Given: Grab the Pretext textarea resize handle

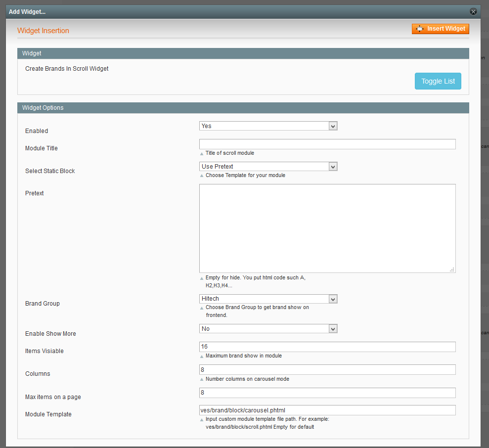Looking at the screenshot, I should point(452,269).
